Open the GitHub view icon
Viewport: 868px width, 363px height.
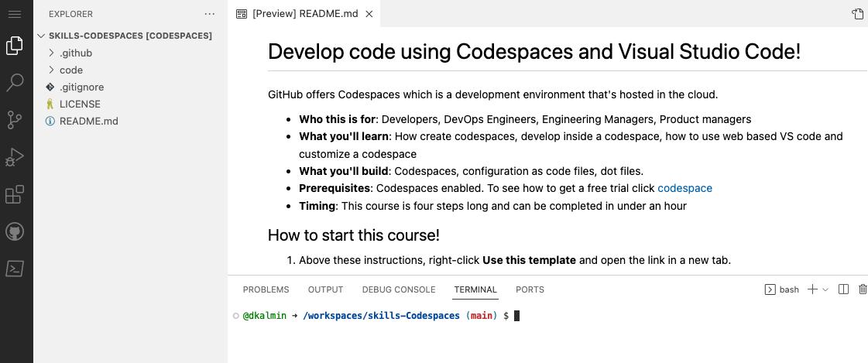click(x=15, y=231)
